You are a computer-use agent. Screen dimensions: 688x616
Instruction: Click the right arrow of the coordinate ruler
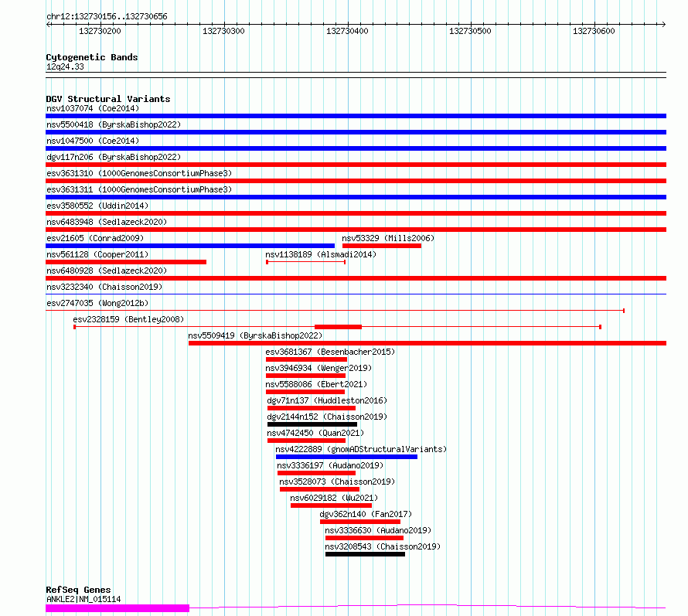[663, 24]
